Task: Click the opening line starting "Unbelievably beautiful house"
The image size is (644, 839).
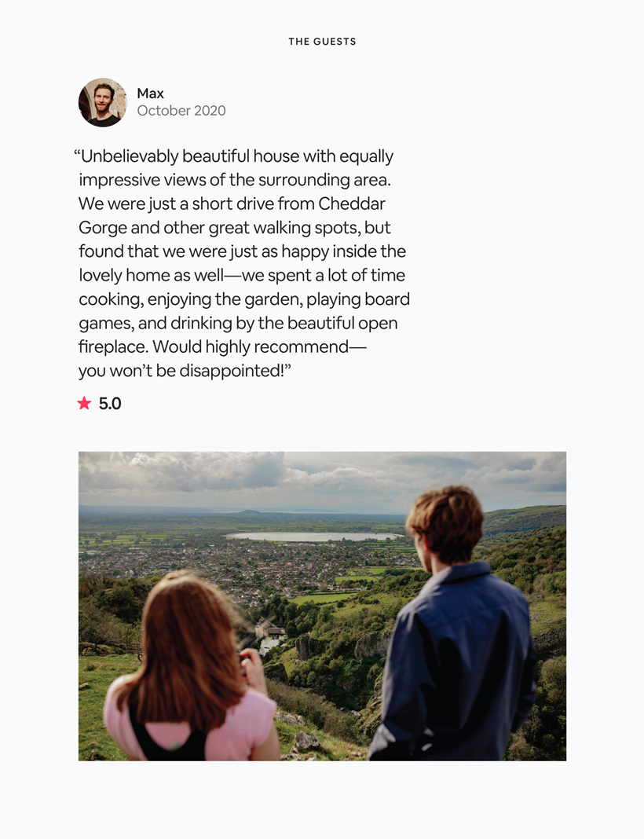Action: coord(236,156)
